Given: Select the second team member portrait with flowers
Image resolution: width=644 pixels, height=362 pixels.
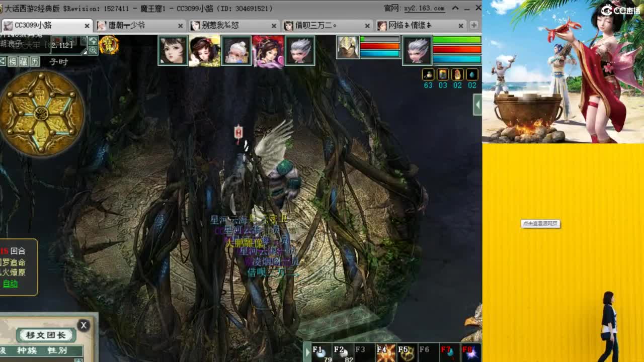Looking at the screenshot, I should [205, 51].
